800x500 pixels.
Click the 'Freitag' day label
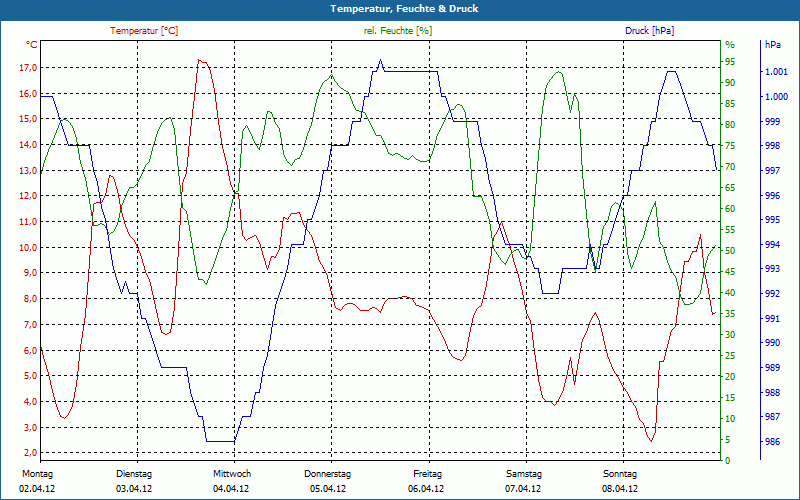(428, 474)
